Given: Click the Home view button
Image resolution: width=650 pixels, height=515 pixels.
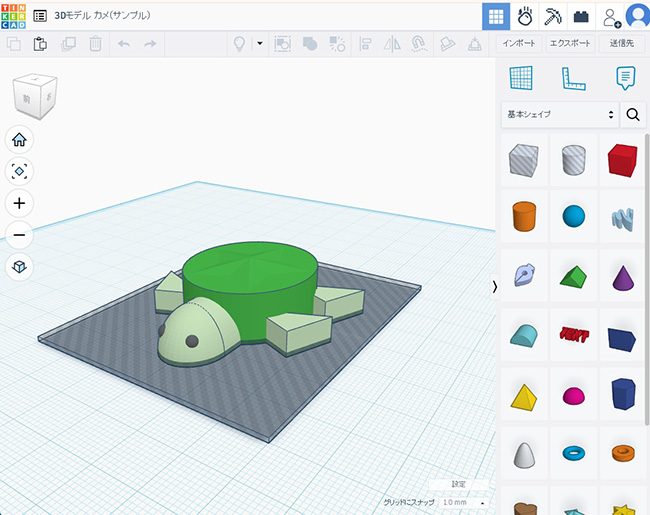Looking at the screenshot, I should 19,139.
